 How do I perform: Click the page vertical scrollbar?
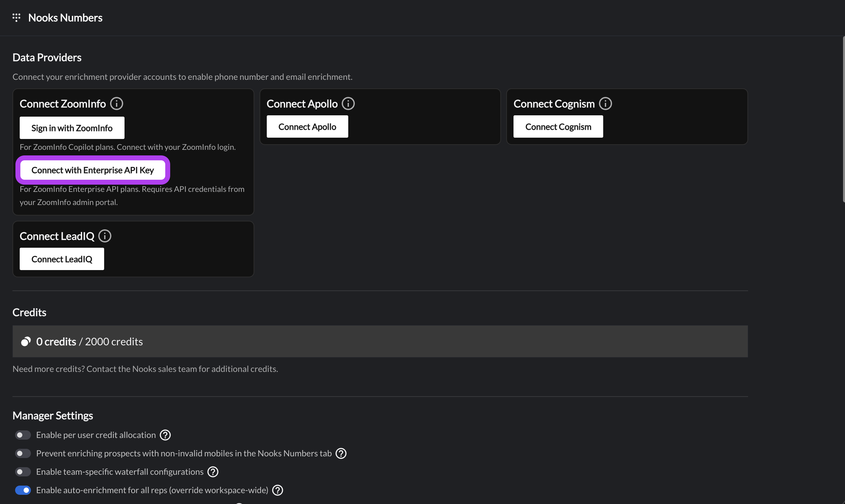point(843,119)
